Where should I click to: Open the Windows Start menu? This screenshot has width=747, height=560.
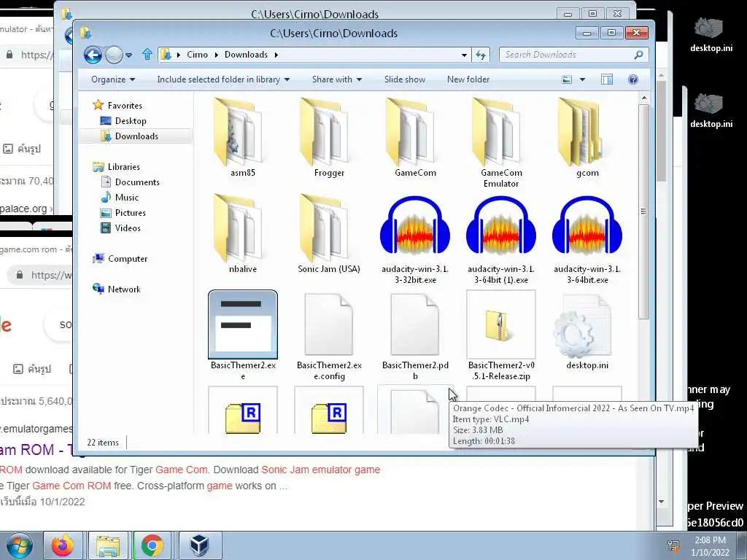(x=19, y=545)
